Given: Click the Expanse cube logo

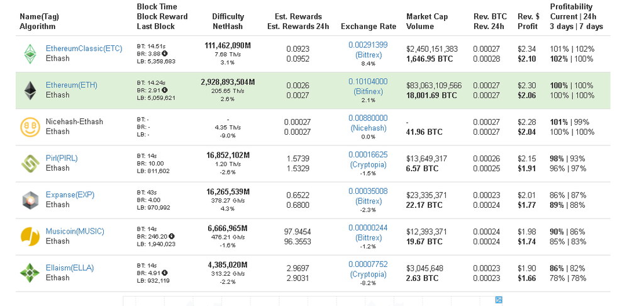Looking at the screenshot, I should (x=30, y=200).
